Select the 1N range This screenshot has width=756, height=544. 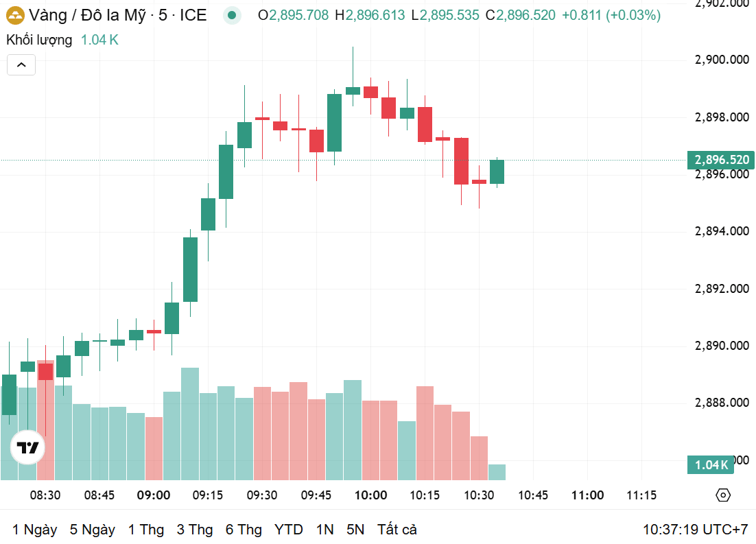click(325, 530)
